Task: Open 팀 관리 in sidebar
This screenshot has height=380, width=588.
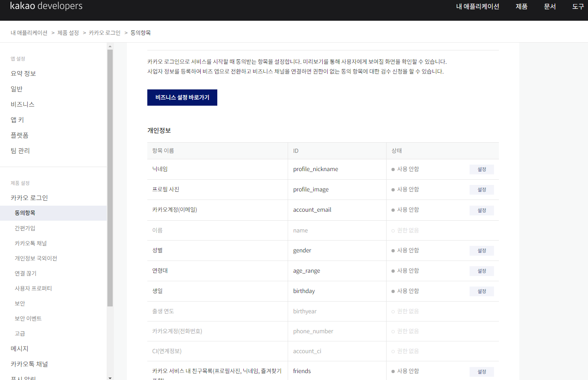Action: (x=20, y=151)
